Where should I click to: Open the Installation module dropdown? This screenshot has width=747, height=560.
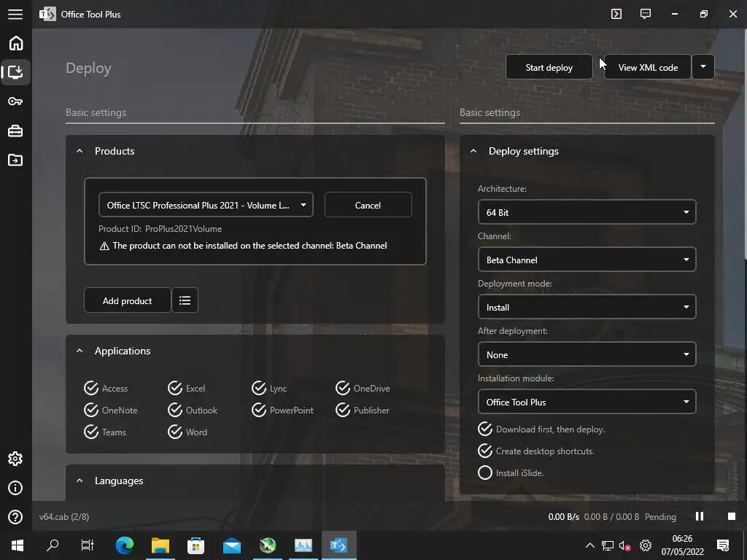[x=587, y=402]
